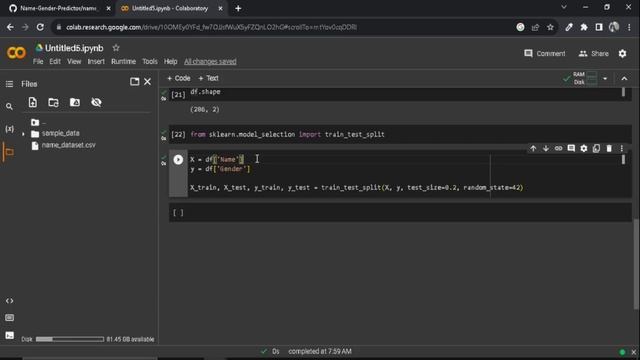Open the cell editor settings gear

coord(584,149)
